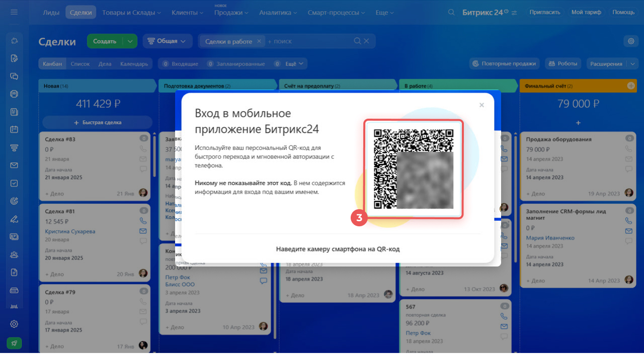Viewport: 644px width, 354px height.
Task: Click avatar on Сделка #83 card
Action: pyautogui.click(x=143, y=193)
